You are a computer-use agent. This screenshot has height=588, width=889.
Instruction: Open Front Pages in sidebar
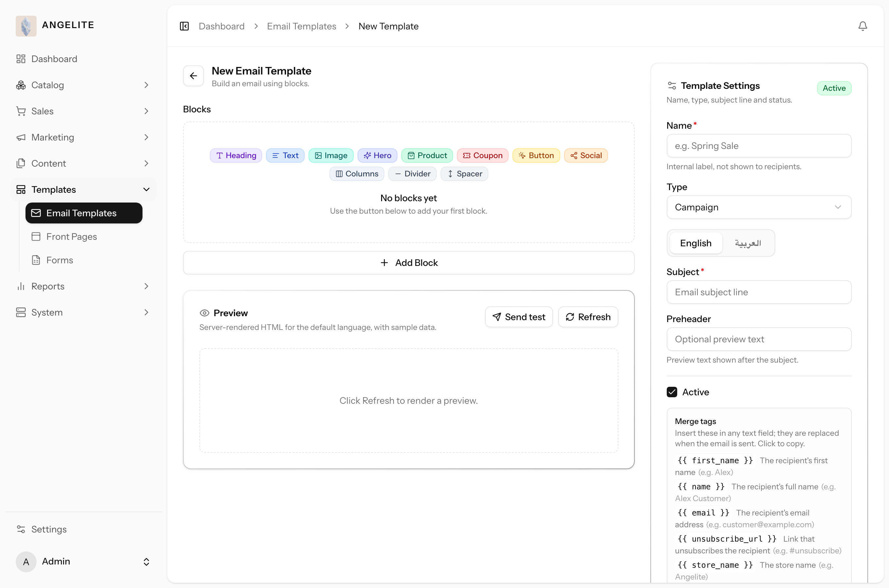click(x=84, y=237)
